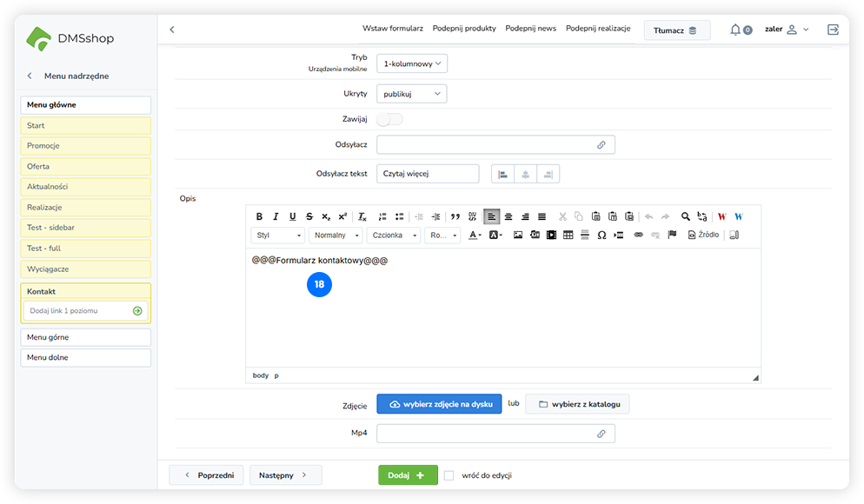Click the green Dodaj button
Screen dimensions: 864x504
pyautogui.click(x=407, y=475)
